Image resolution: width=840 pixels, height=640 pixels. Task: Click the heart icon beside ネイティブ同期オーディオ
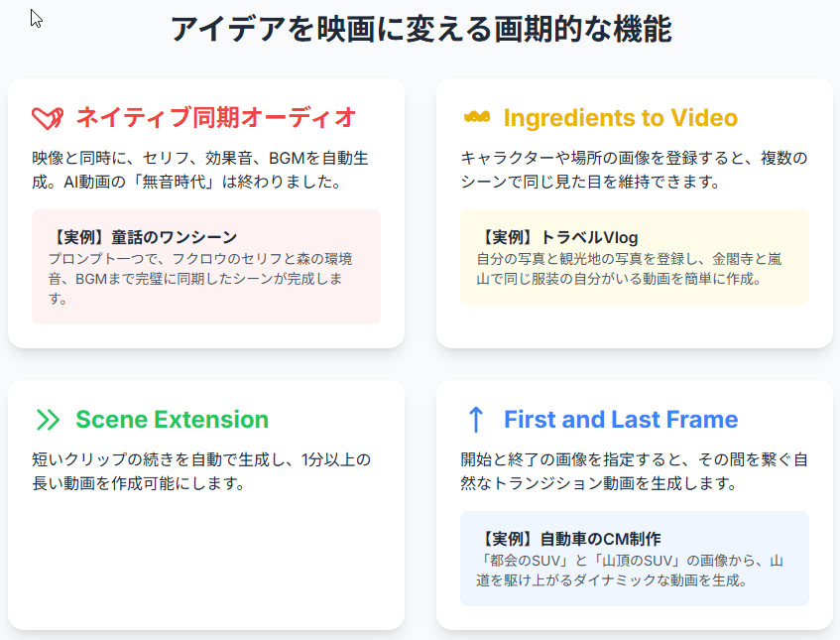coord(48,118)
